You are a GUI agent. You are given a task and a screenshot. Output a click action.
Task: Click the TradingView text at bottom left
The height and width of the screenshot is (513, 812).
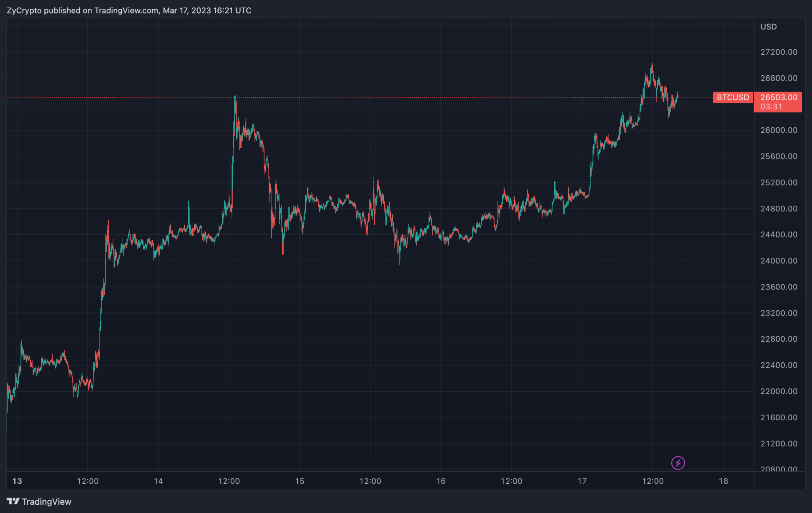tap(46, 502)
